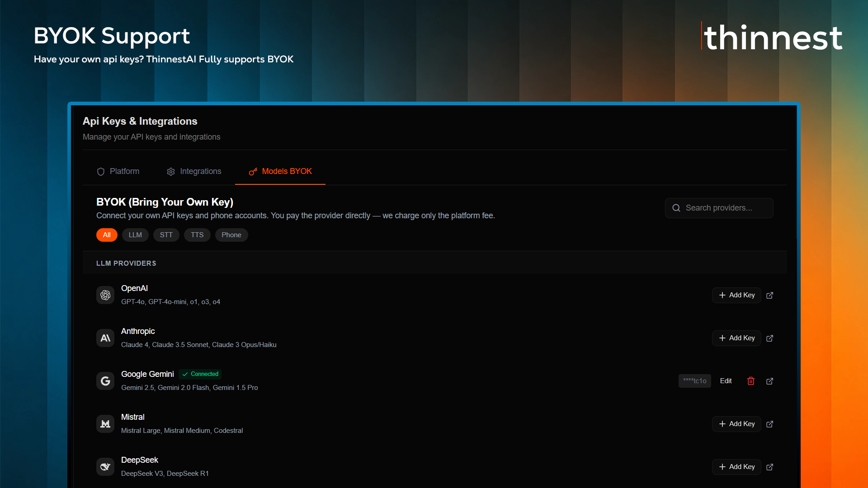Click the Anthropic logo icon
868x488 pixels.
(105, 338)
